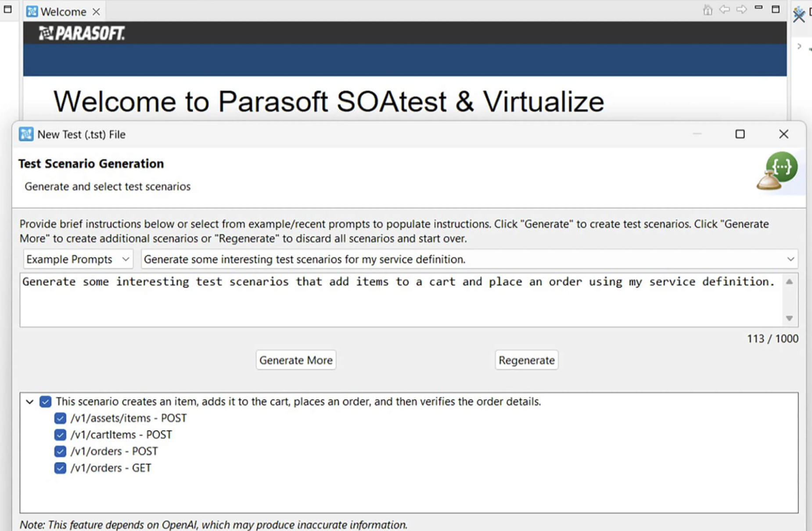Switch to the Welcome tab
The height and width of the screenshot is (531, 812).
(63, 12)
